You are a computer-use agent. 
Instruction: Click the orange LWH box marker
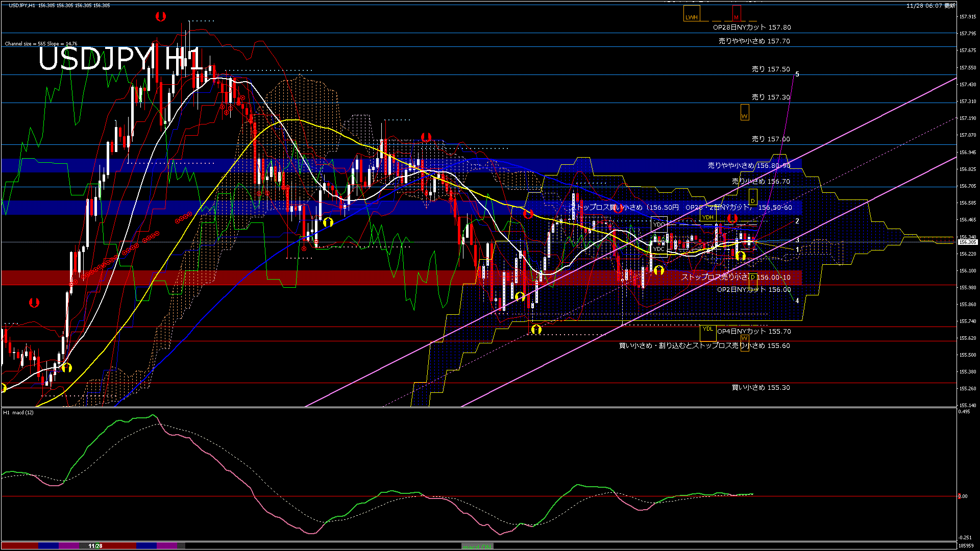click(691, 14)
